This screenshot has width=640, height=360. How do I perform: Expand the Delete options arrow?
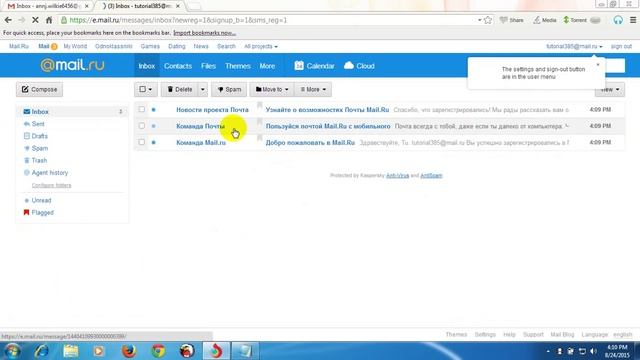tap(202, 89)
